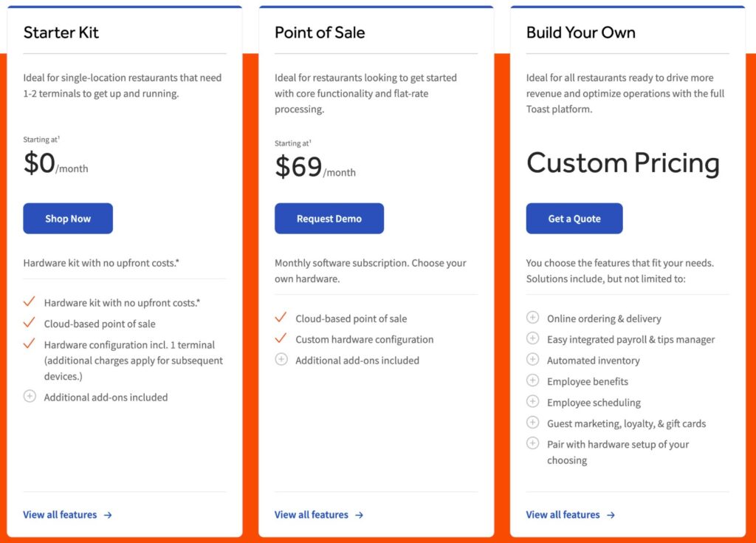Image resolution: width=756 pixels, height=543 pixels.
Task: Click plus icon for Guest marketing, loyalty, gift cards
Action: tap(532, 423)
